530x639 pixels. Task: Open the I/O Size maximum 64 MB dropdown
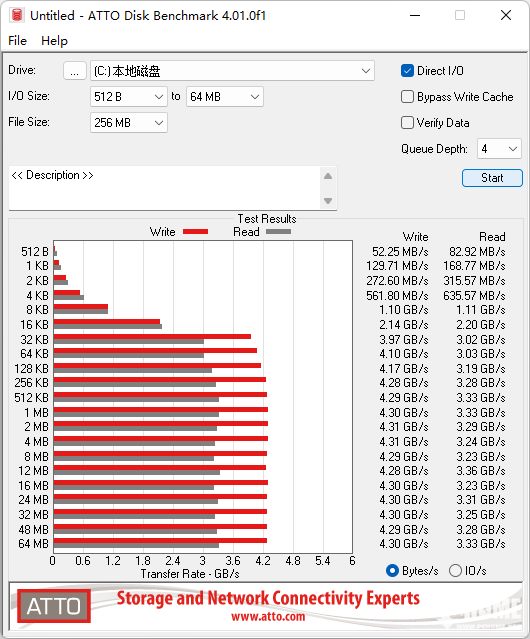coord(225,97)
